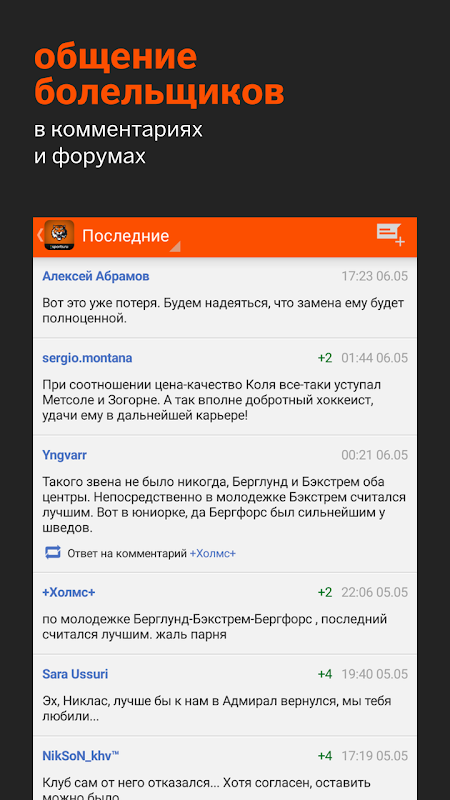Screen dimensions: 450x800
Task: Open Алексей Абрамов's profile
Action: [x=96, y=276]
